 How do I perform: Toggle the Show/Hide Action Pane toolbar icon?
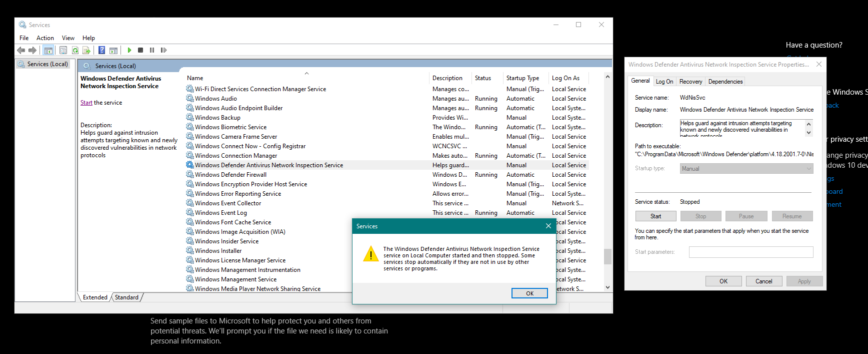pos(113,50)
